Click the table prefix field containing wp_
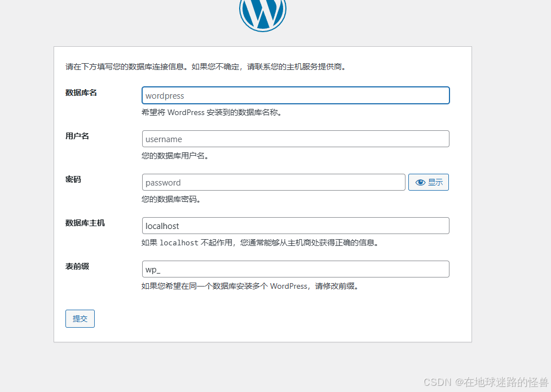The width and height of the screenshot is (551, 392). (x=296, y=269)
